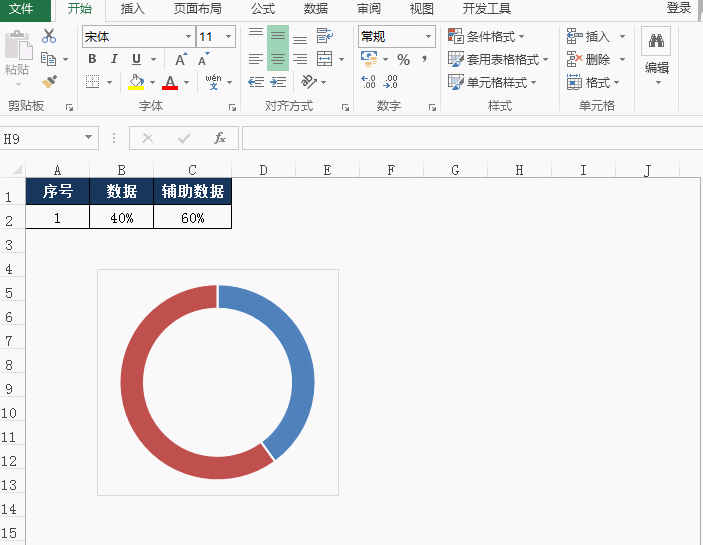Open the font name dropdown 宋体
This screenshot has width=703, height=545.
click(188, 36)
